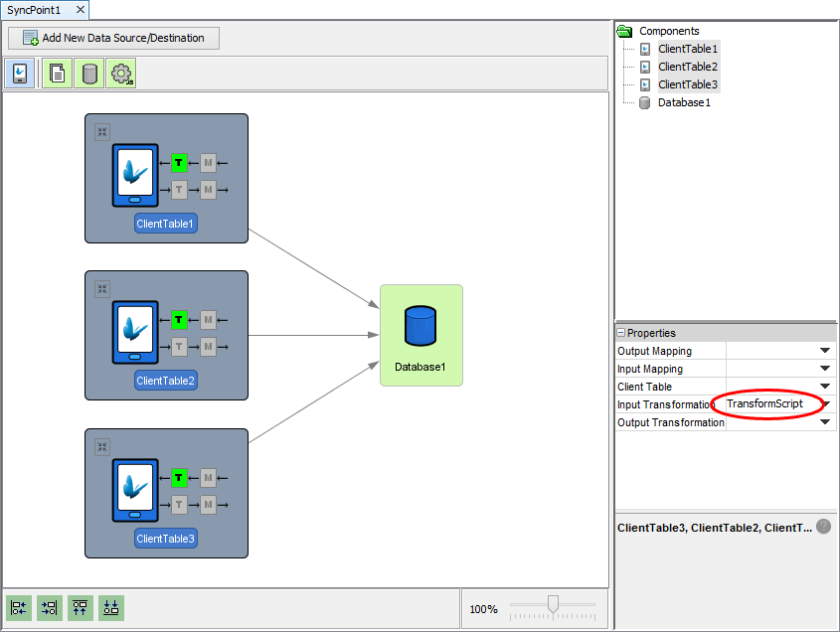Click the align top layout icon

pos(81,608)
